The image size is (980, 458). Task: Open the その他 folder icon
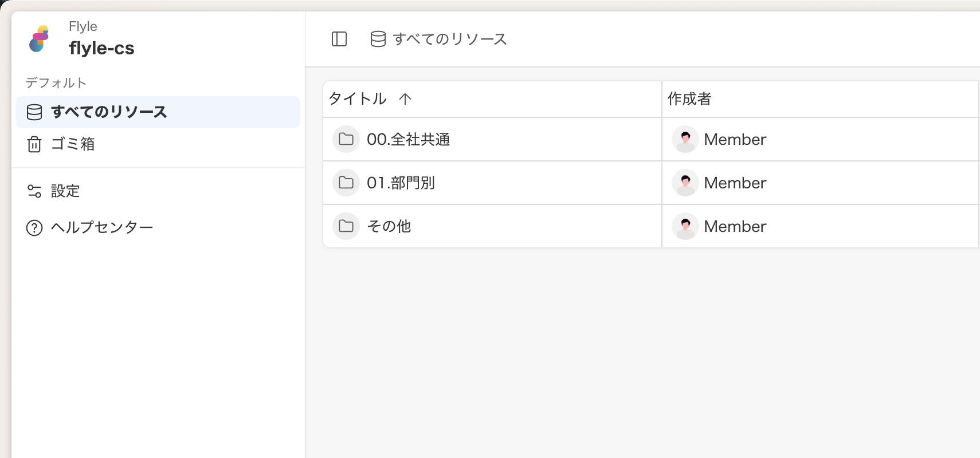coord(346,226)
